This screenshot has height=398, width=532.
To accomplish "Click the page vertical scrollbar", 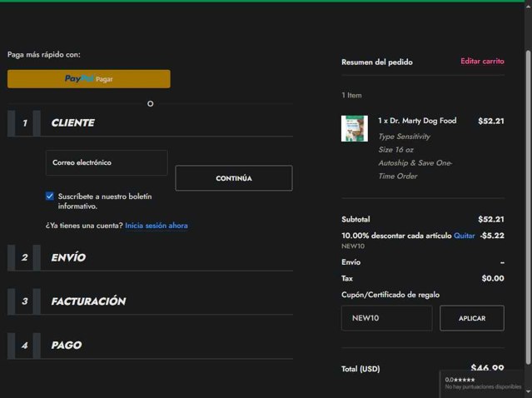I will (529, 207).
